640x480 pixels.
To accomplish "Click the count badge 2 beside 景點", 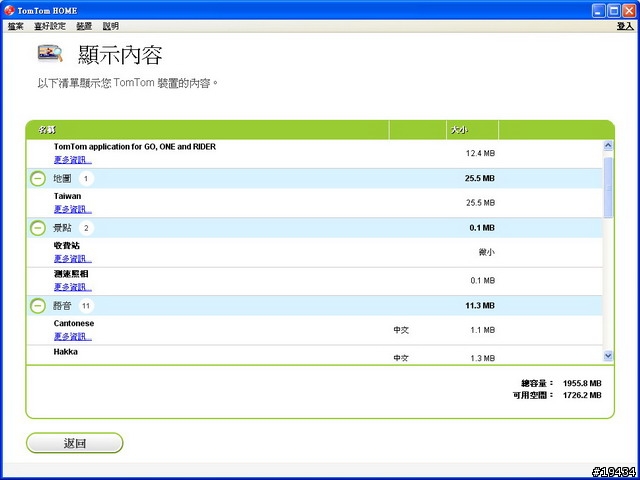I will click(x=86, y=228).
